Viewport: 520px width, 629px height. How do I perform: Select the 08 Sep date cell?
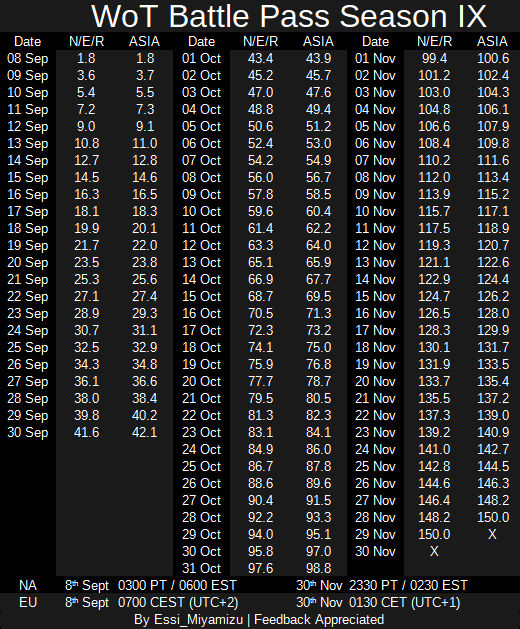point(28,59)
